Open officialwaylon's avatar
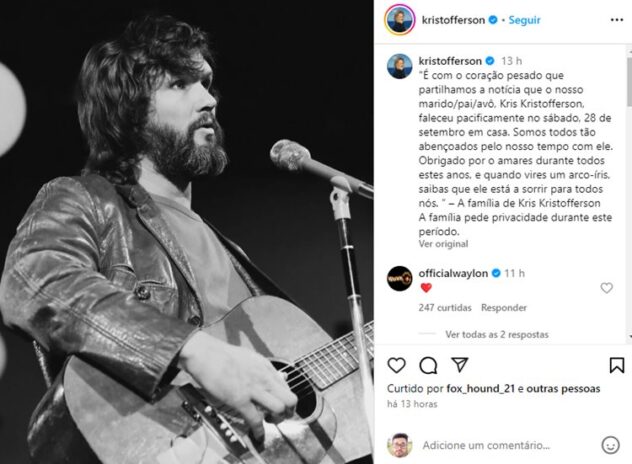Screen dimensions: 632x464 [399, 279]
